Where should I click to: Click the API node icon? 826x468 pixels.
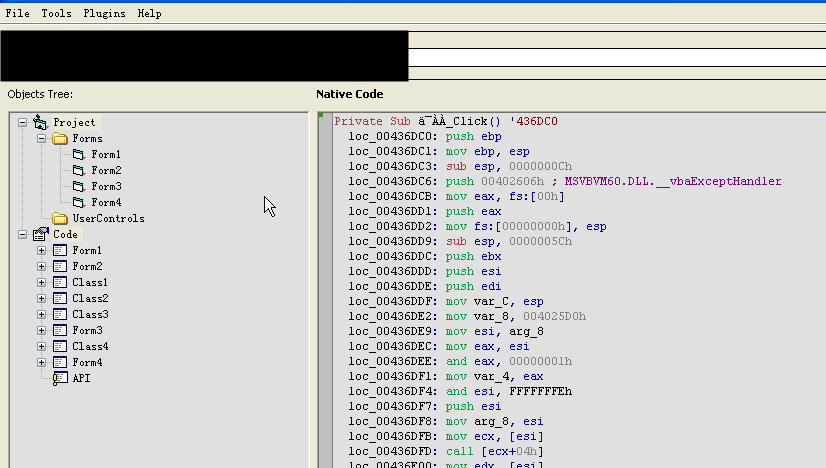(x=60, y=378)
